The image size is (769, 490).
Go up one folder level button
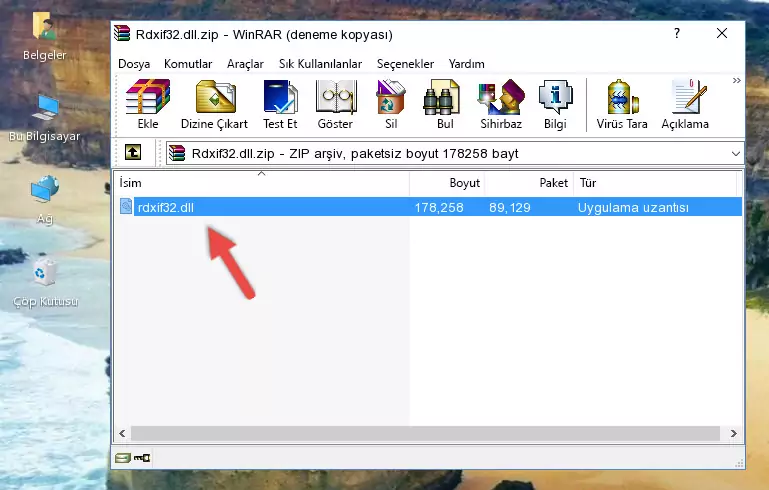[x=133, y=153]
